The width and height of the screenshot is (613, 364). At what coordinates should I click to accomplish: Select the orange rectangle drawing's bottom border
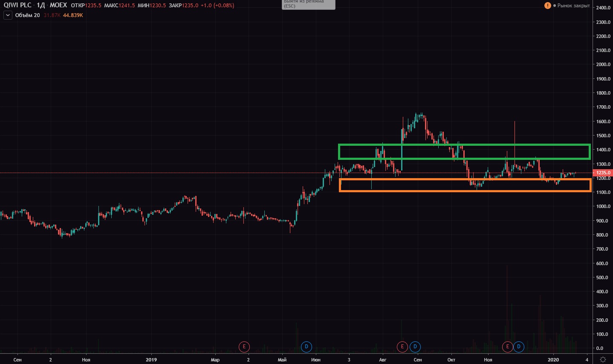(x=465, y=191)
